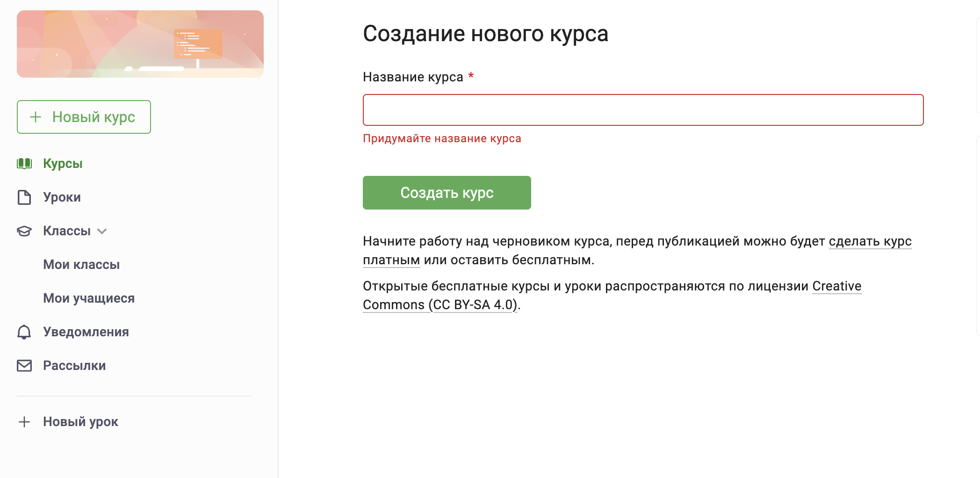Click the plus icon in Новый курс button
980x478 pixels.
[x=36, y=117]
